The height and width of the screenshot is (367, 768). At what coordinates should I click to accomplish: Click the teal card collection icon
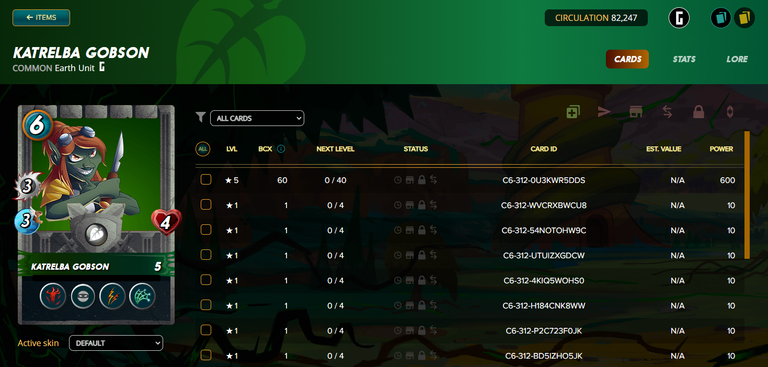click(720, 19)
